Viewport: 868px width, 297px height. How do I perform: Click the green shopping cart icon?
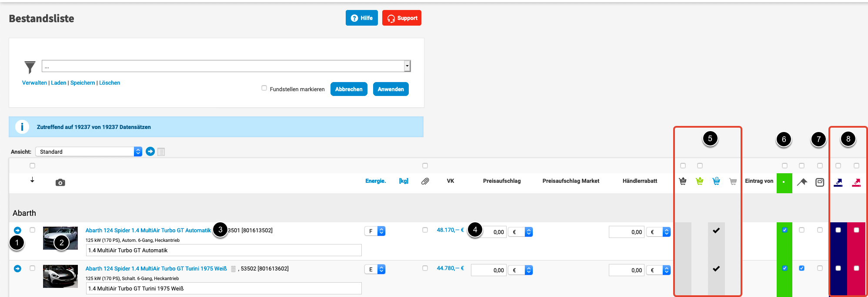[699, 181]
